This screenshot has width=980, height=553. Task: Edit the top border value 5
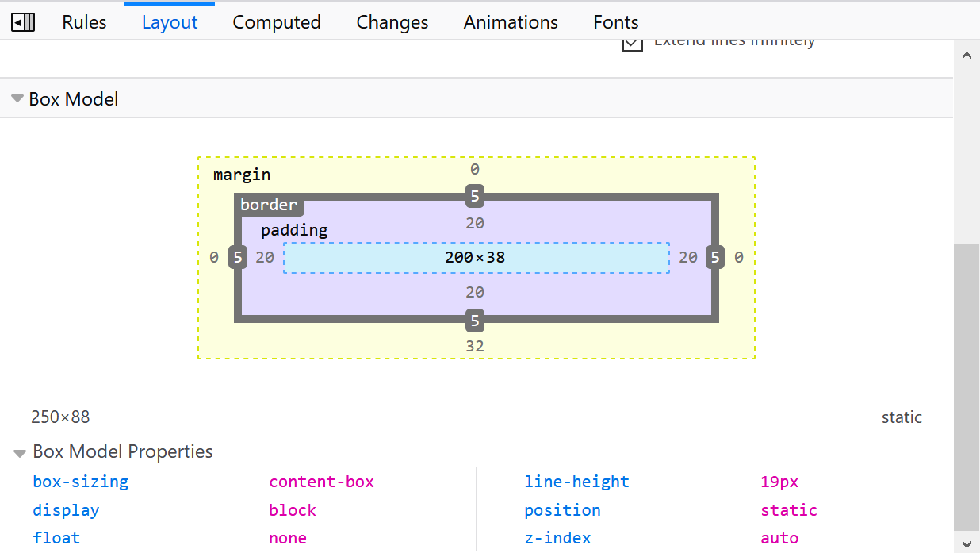(x=475, y=196)
